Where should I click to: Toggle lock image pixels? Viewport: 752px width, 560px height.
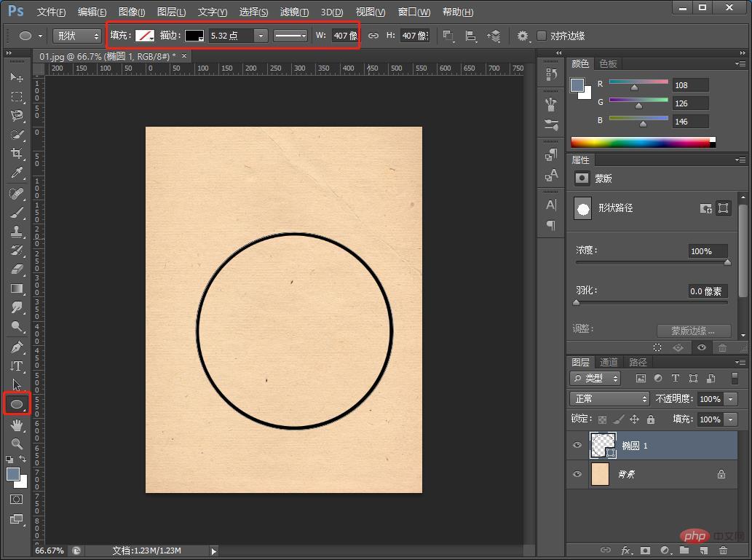click(618, 419)
